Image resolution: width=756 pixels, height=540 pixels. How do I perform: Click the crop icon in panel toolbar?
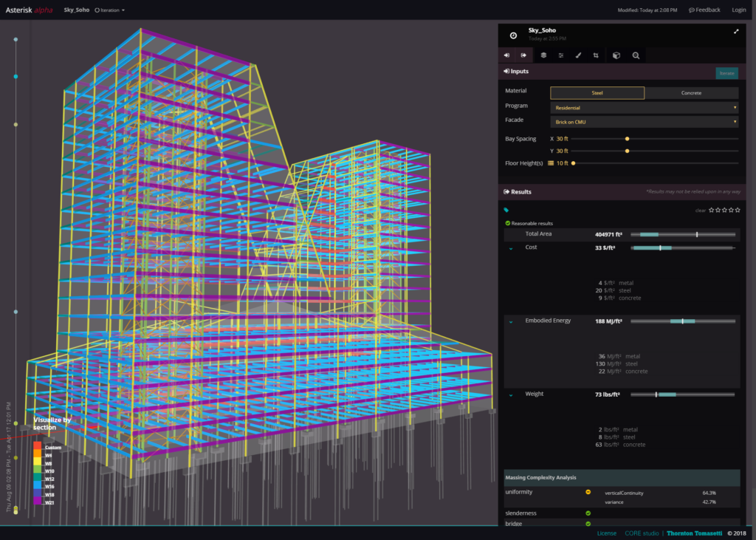coord(596,55)
